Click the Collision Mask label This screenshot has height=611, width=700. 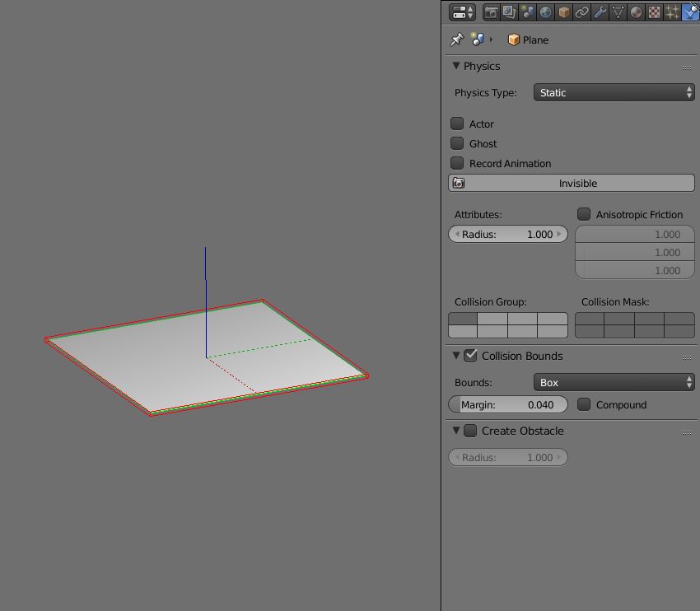click(614, 301)
